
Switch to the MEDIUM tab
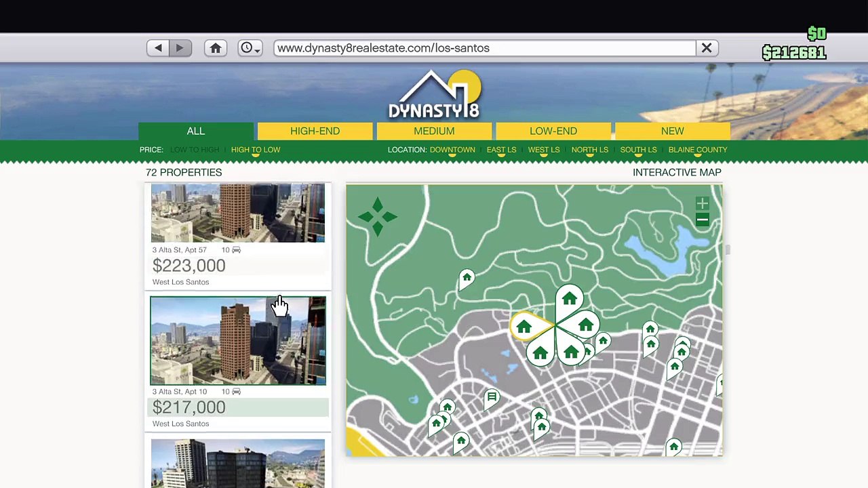click(x=434, y=131)
